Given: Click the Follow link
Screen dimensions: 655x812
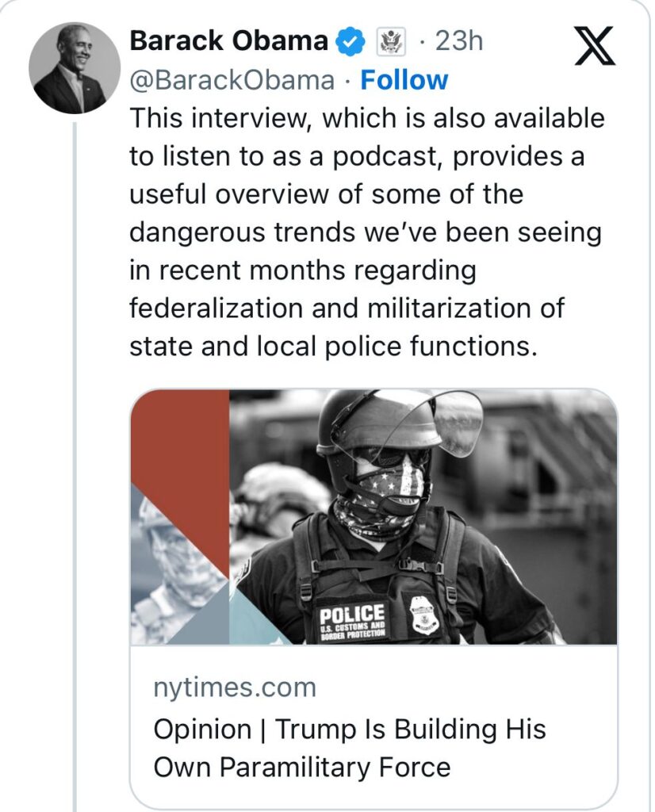Looking at the screenshot, I should (404, 80).
